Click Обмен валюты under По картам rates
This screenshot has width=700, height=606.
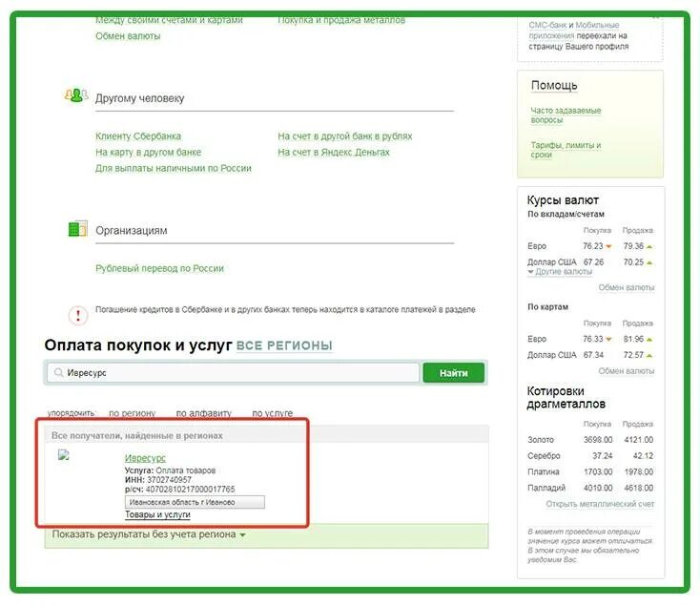pyautogui.click(x=627, y=370)
